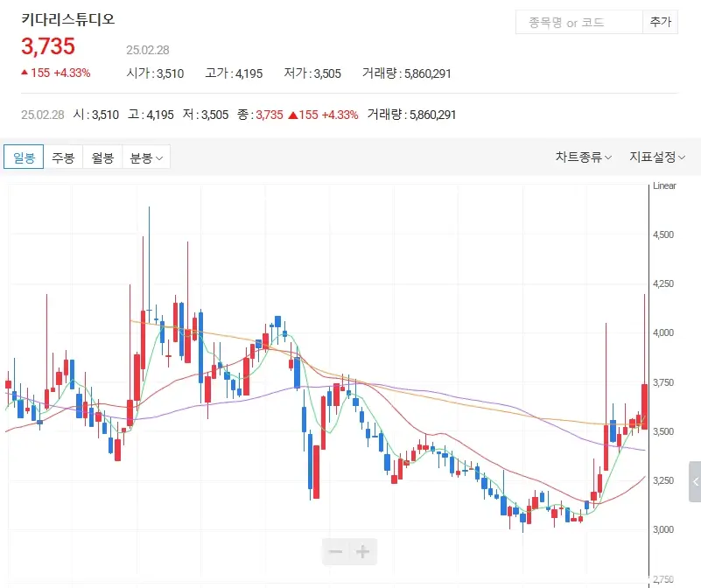Click the 시가 : 3,510 open value

pos(155,73)
